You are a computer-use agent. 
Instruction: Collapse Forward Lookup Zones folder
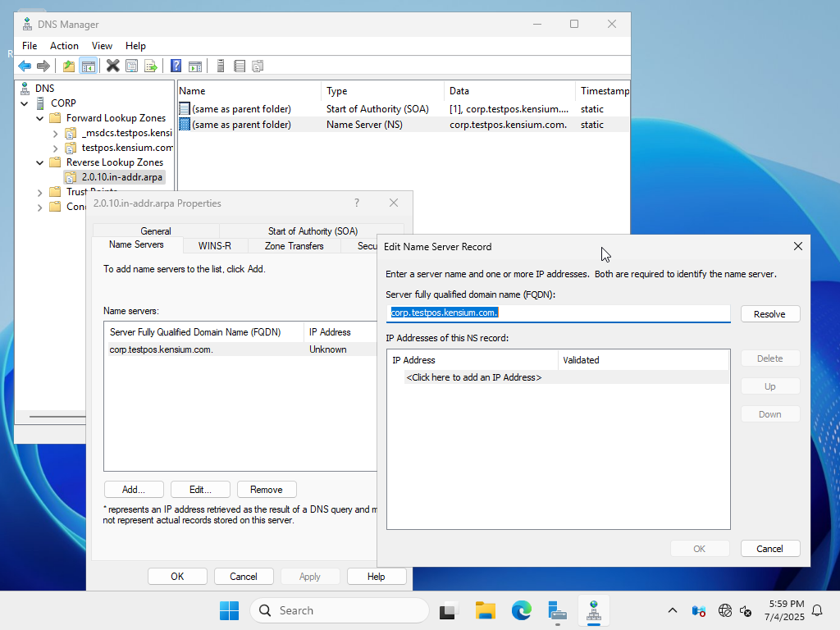point(39,118)
